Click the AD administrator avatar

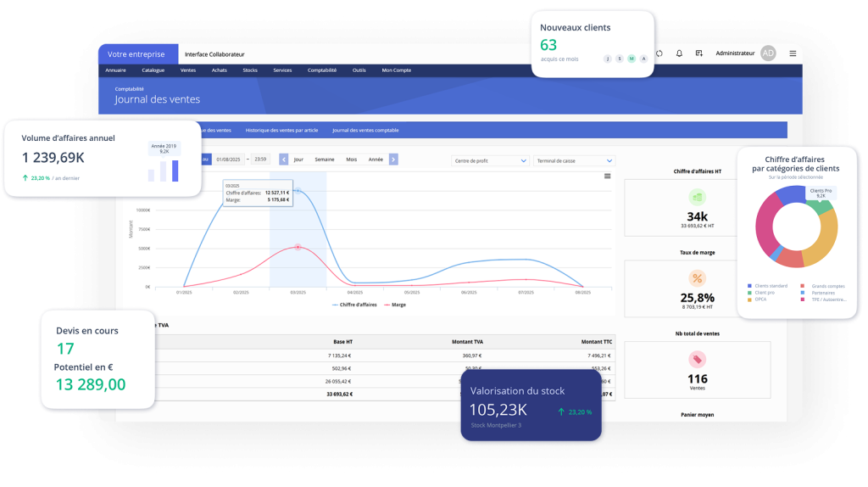coord(768,53)
